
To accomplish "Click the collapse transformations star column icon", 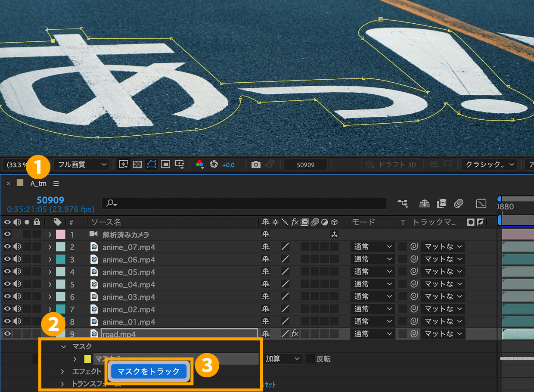I will click(x=276, y=222).
